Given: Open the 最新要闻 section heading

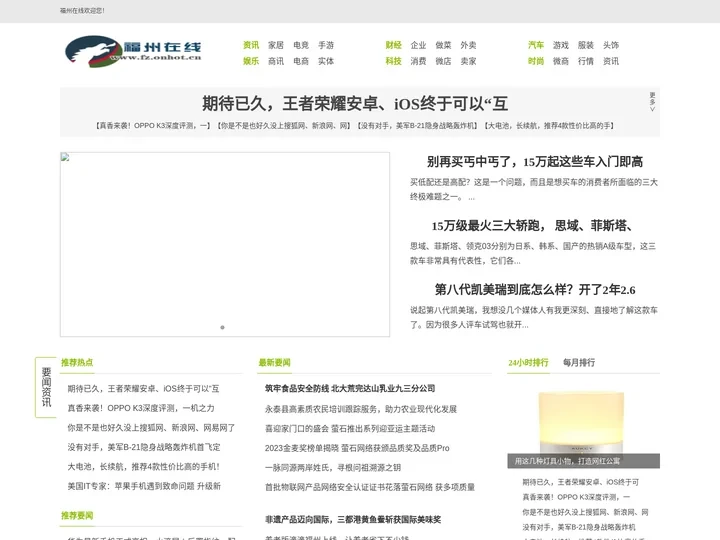Looking at the screenshot, I should [x=275, y=362].
